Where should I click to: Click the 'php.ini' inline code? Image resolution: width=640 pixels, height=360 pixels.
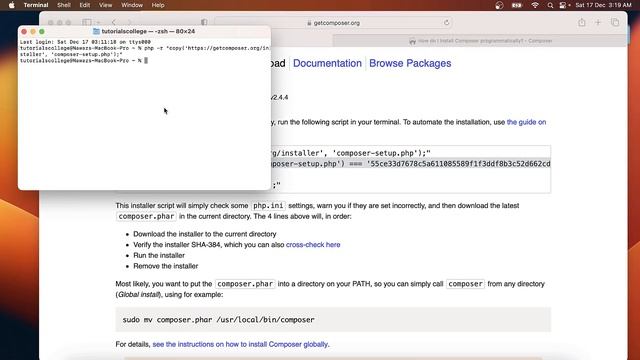click(268, 205)
